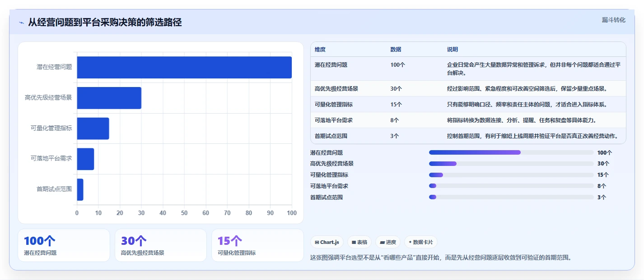Click the 可落地平台需求 label in the progress list
Image resolution: width=644 pixels, height=280 pixels.
(x=329, y=186)
